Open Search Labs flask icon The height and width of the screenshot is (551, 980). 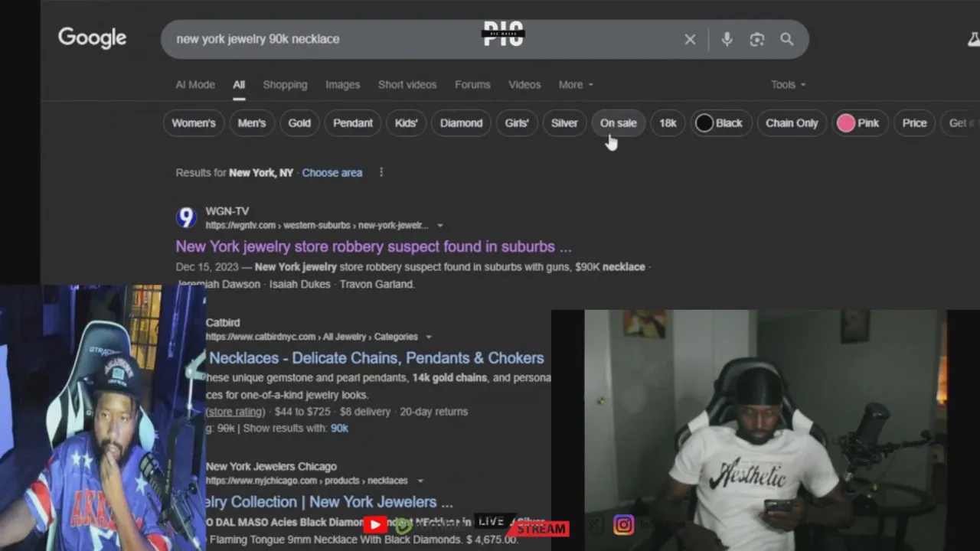click(x=973, y=39)
